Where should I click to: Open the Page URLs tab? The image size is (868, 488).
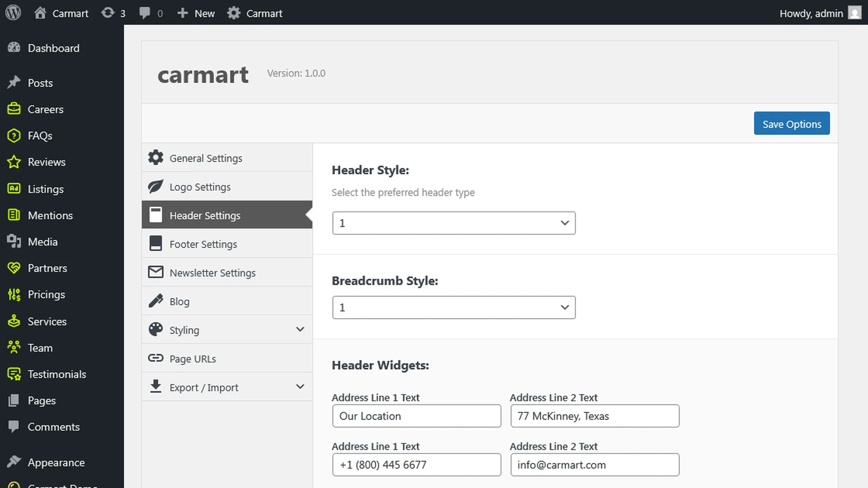[227, 359]
